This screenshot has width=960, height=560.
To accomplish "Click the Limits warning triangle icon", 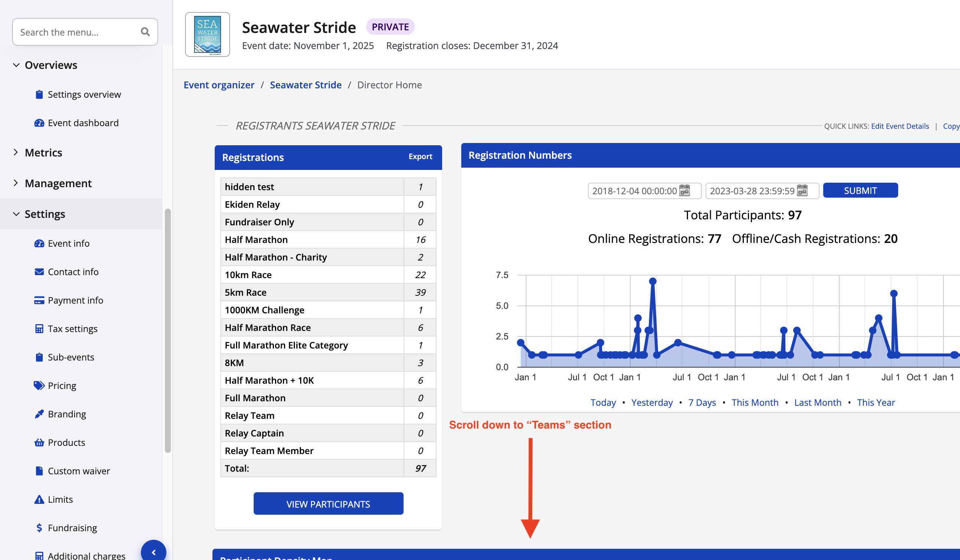I will [x=39, y=499].
